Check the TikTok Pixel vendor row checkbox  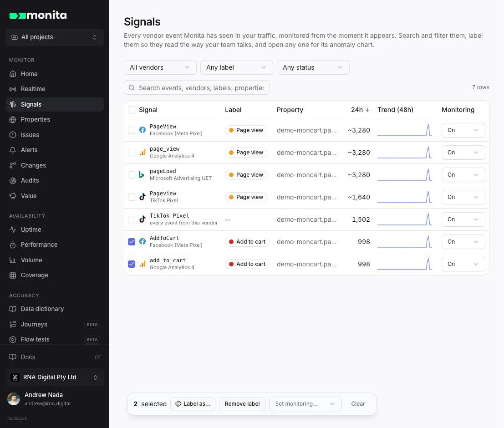click(x=132, y=219)
